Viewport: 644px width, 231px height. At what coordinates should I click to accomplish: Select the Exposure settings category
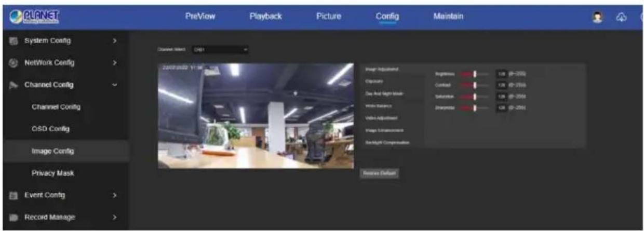coord(374,81)
